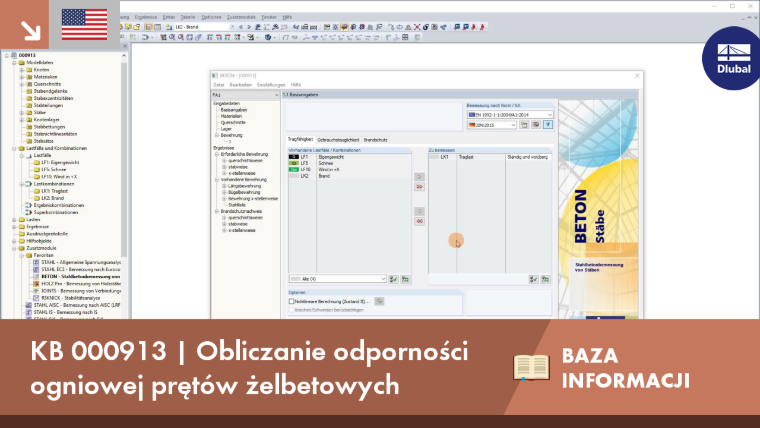Click the US flag language icon

point(84,24)
